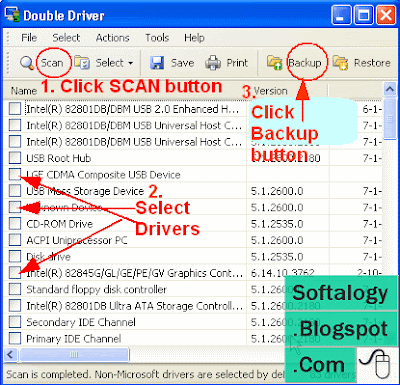Click the Print printer icon
Image resolution: width=400 pixels, height=385 pixels.
point(213,63)
